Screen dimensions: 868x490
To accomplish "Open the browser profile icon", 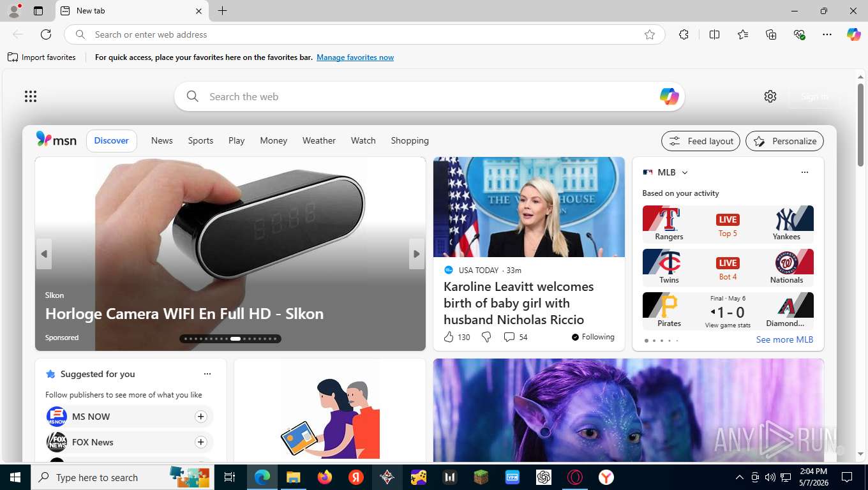I will (14, 11).
